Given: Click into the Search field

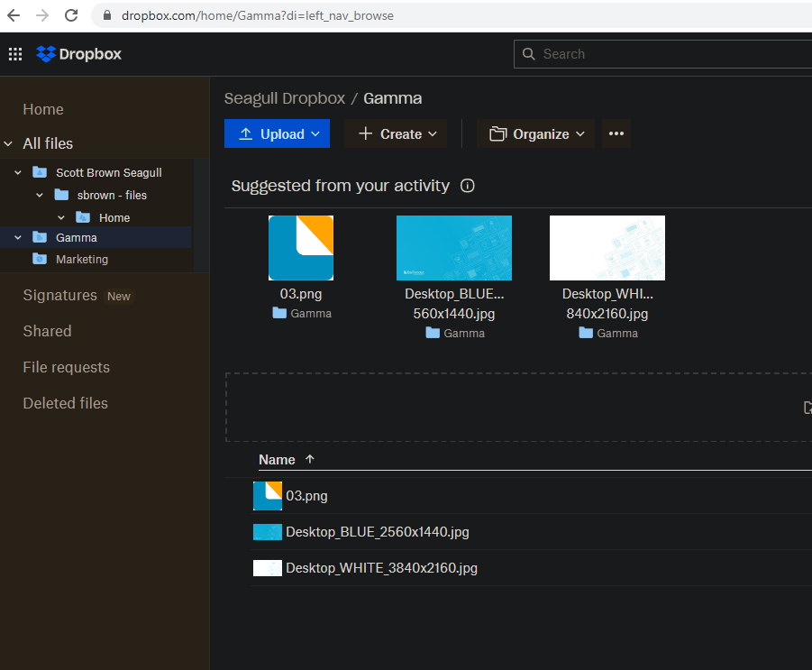Looking at the screenshot, I should click(667, 54).
